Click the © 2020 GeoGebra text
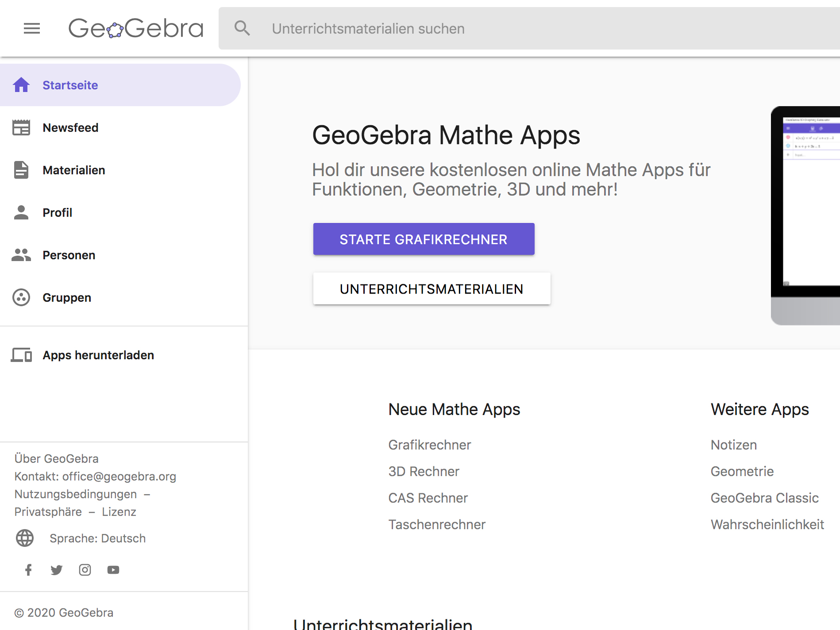The image size is (840, 630). [64, 613]
